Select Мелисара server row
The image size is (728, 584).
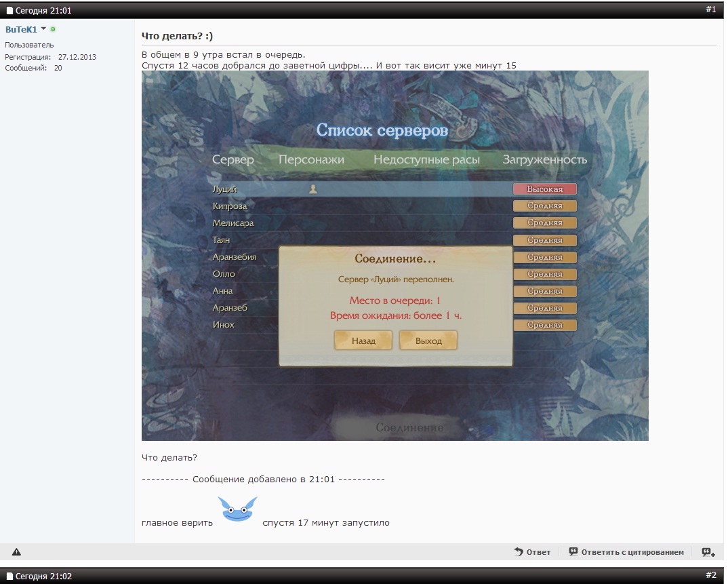(x=395, y=223)
